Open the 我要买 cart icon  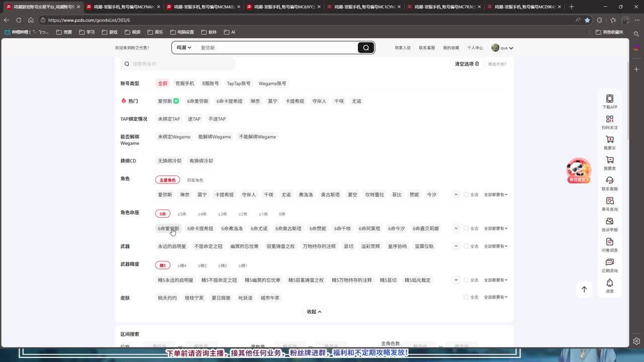609,140
